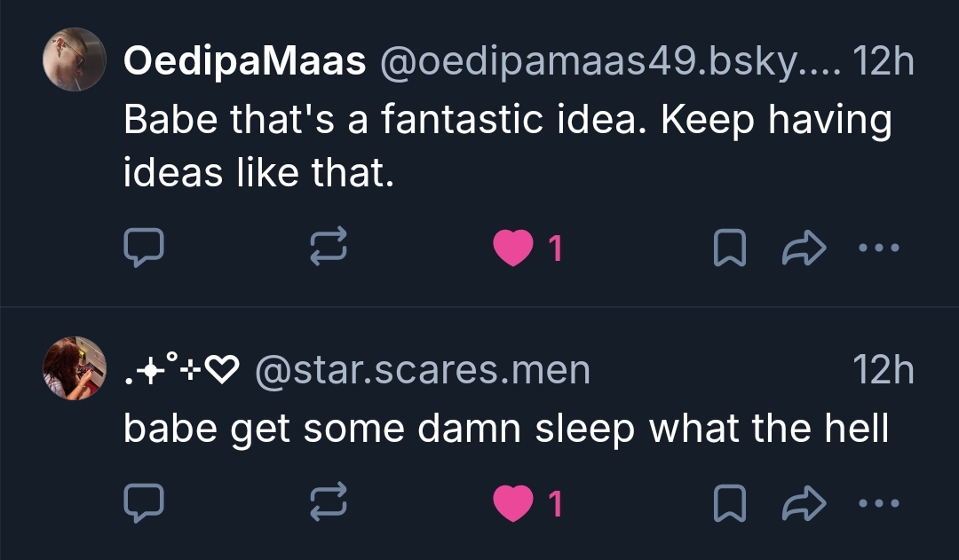Unlike OedipaMaas's post with heart
This screenshot has height=560, width=959.
[511, 248]
